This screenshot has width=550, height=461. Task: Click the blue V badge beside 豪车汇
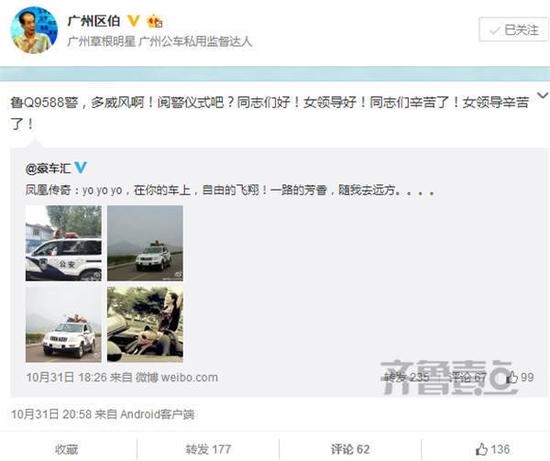(81, 167)
